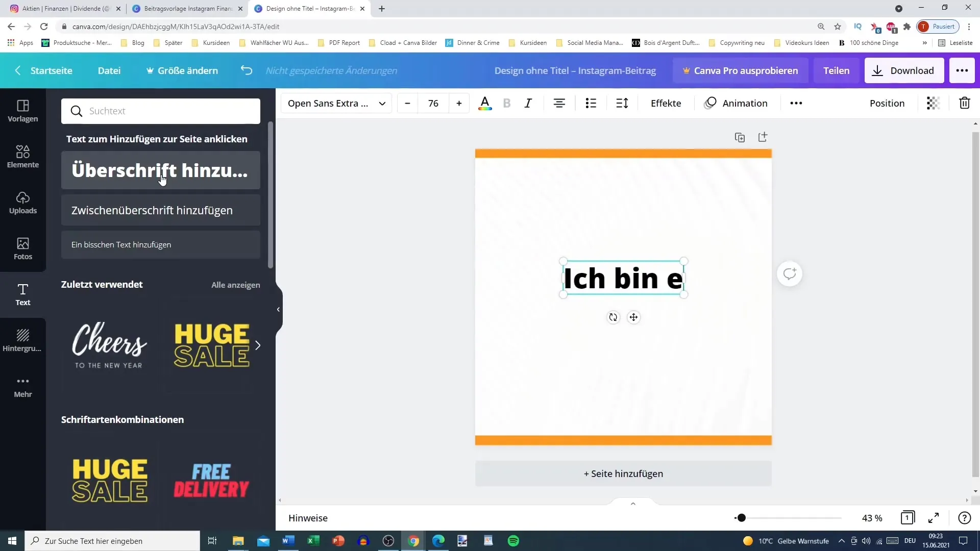Click the Teilen share button
Image resolution: width=980 pixels, height=551 pixels.
click(836, 70)
